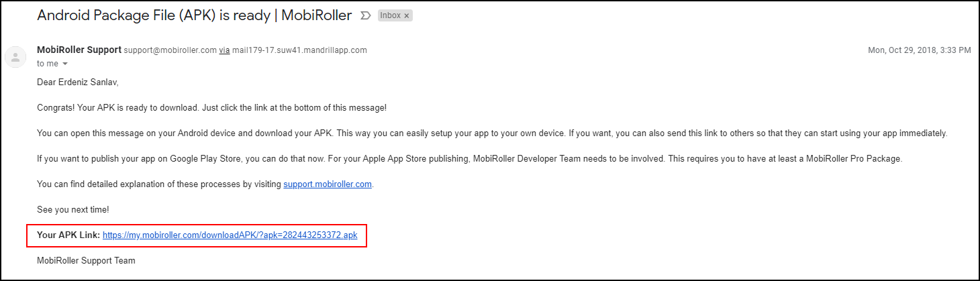The height and width of the screenshot is (281, 980).
Task: Click the 'Your APK Link:' bold label
Action: coord(68,235)
